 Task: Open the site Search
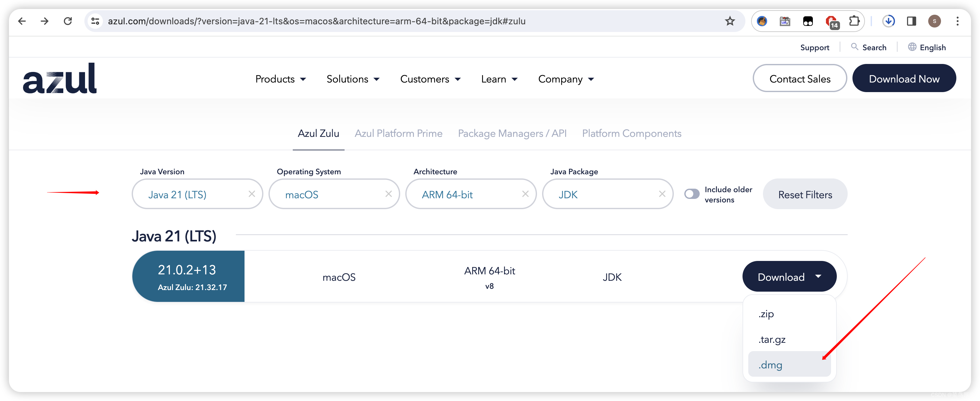click(x=868, y=47)
